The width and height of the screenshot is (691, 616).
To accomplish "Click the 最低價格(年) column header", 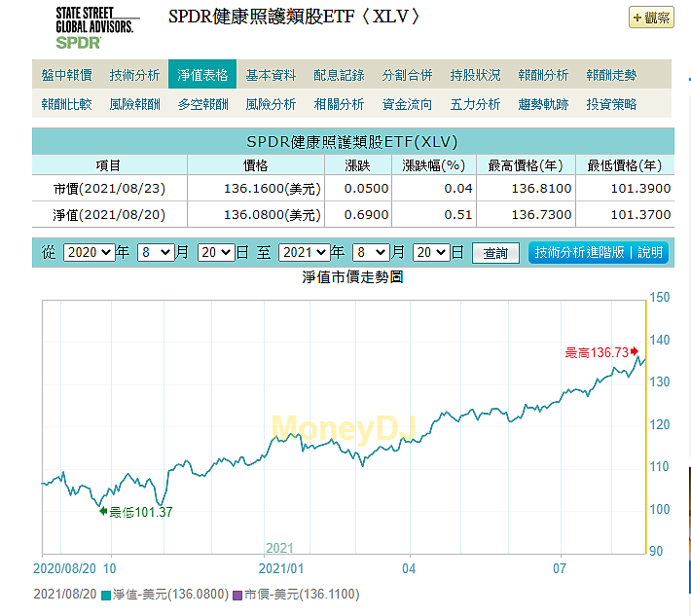I will click(625, 165).
